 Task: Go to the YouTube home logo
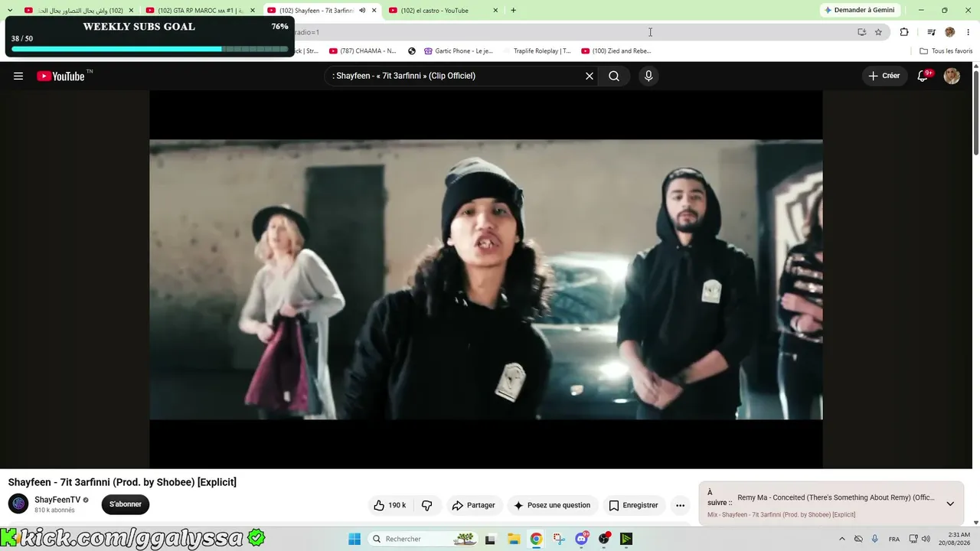pos(60,76)
